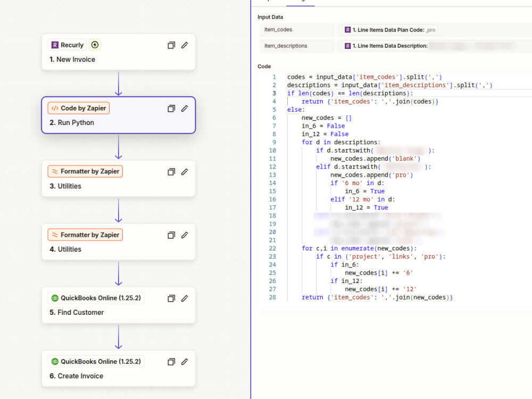Click Formatter by Zapier badge on step 3
532x399 pixels.
tap(85, 171)
